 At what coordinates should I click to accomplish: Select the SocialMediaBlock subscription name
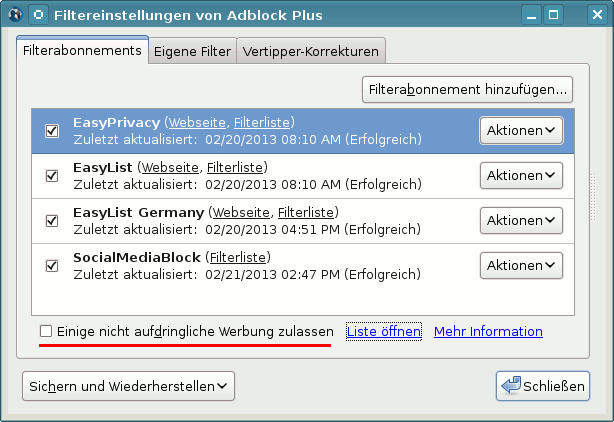coord(137,258)
